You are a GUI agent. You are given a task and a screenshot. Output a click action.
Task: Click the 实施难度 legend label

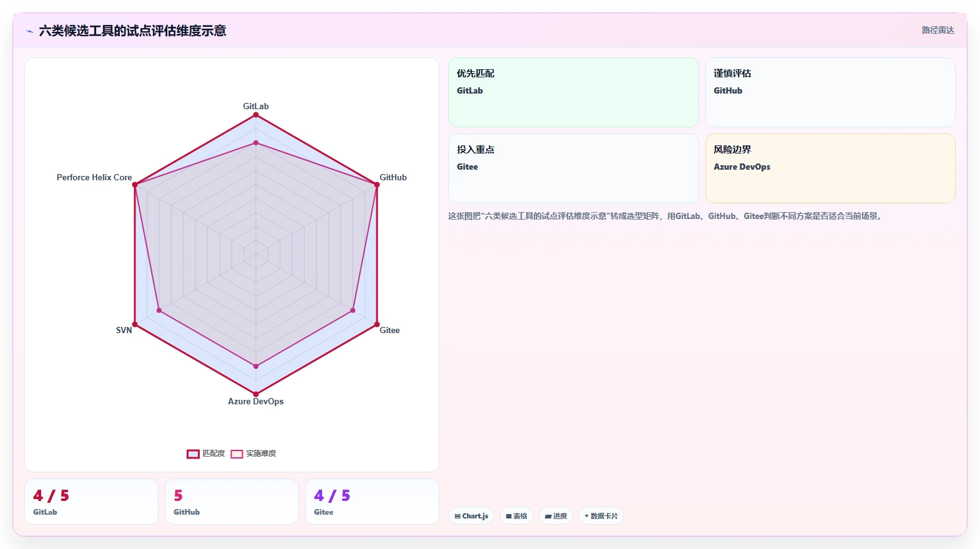click(261, 454)
